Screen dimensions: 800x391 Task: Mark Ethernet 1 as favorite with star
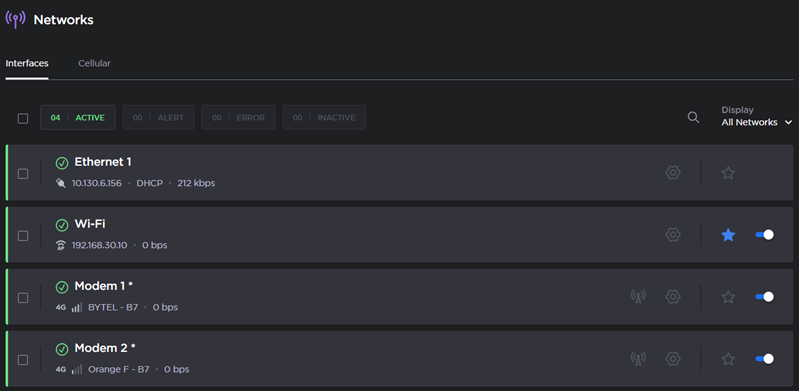728,173
